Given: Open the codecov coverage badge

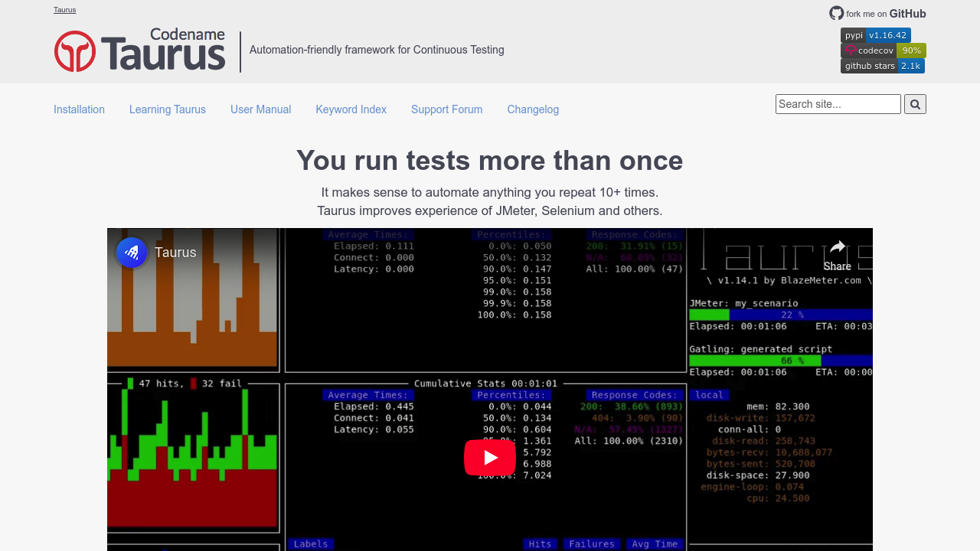Looking at the screenshot, I should tap(883, 51).
